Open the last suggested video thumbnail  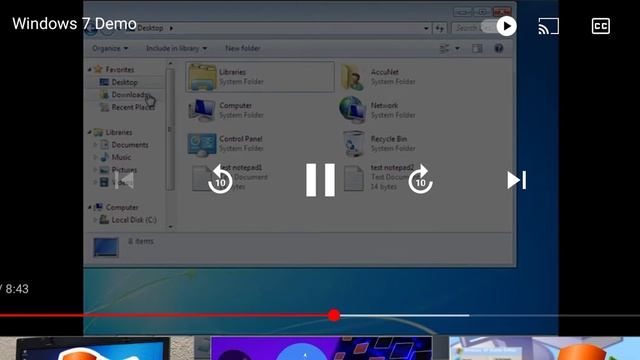coord(544,348)
